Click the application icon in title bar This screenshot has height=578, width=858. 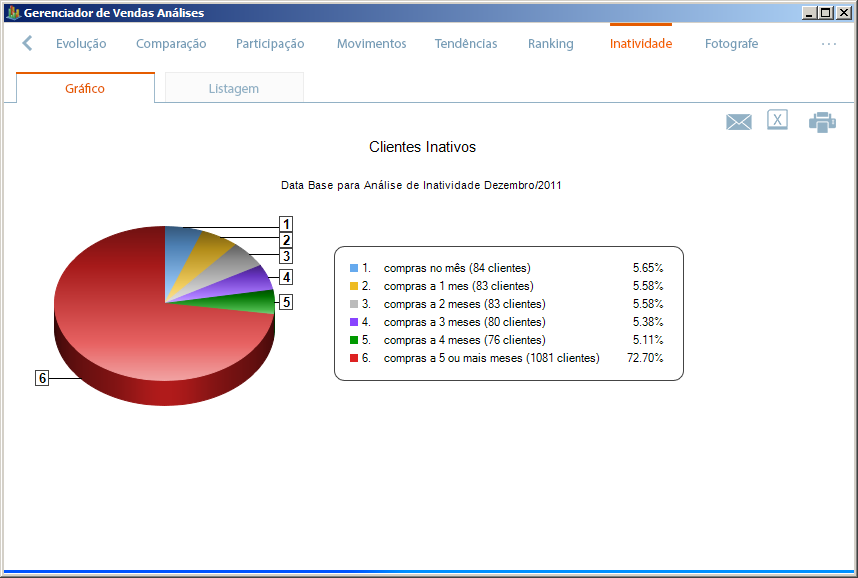click(12, 13)
